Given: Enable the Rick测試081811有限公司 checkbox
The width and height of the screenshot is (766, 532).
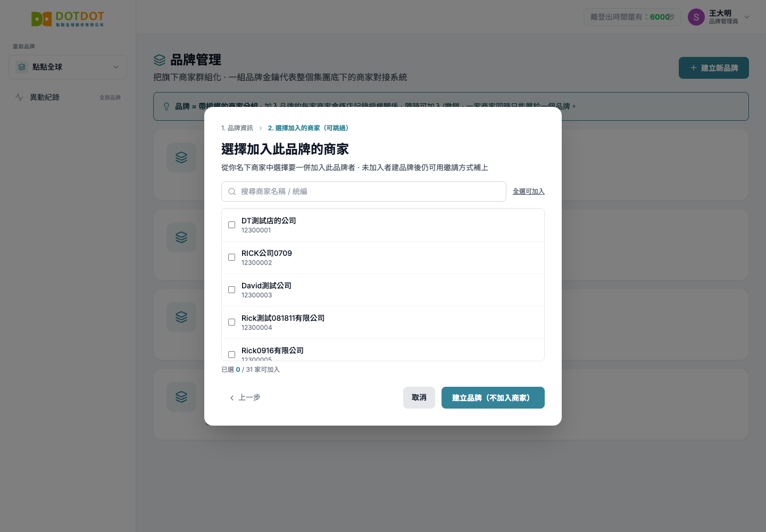Looking at the screenshot, I should [x=231, y=322].
